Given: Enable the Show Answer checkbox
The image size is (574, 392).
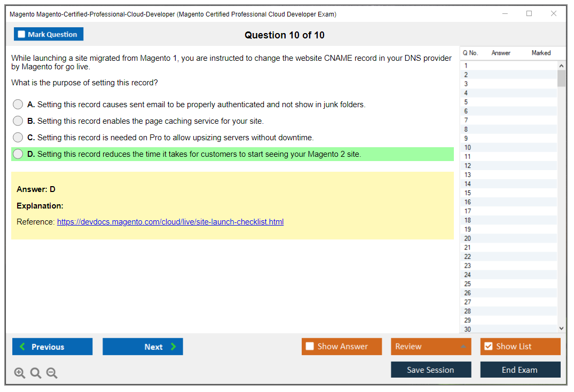Looking at the screenshot, I should click(310, 347).
